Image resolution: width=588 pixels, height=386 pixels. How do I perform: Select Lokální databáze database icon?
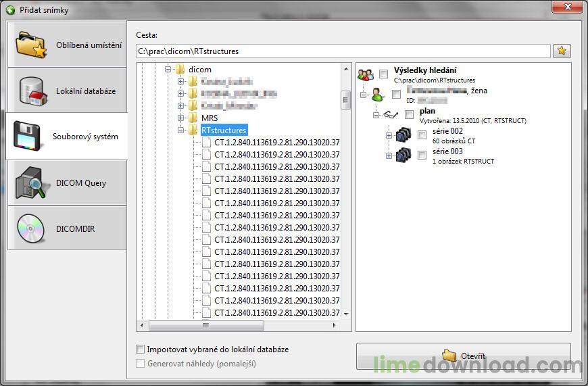33,91
